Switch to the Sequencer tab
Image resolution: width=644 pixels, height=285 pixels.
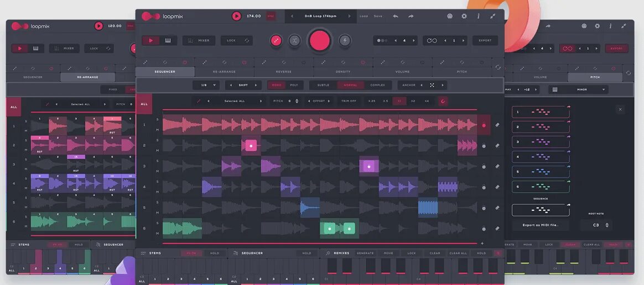point(165,72)
